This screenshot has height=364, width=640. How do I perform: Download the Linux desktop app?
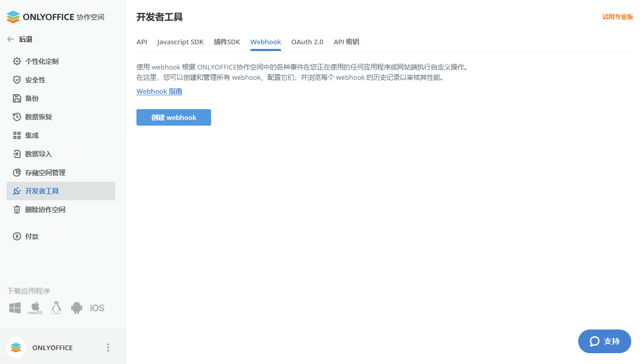click(56, 308)
